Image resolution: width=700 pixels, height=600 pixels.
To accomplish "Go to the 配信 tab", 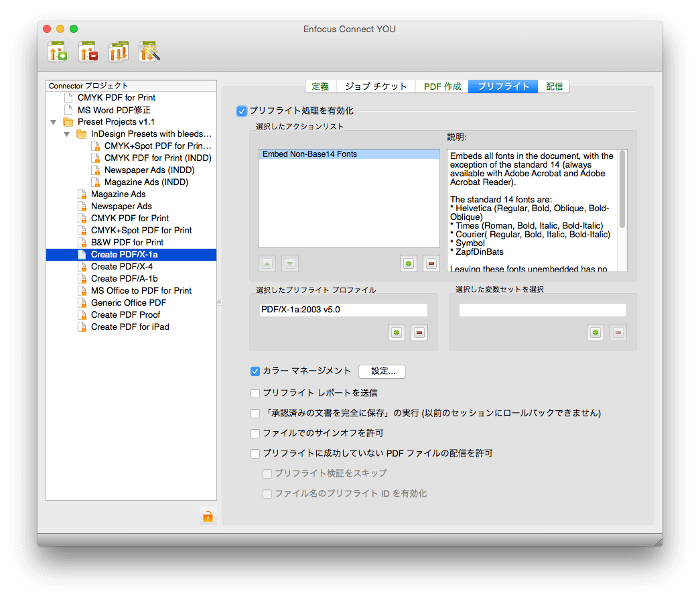I will (554, 86).
